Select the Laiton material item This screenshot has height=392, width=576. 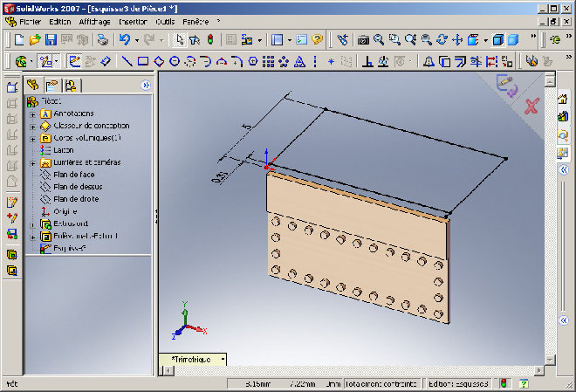tap(63, 150)
